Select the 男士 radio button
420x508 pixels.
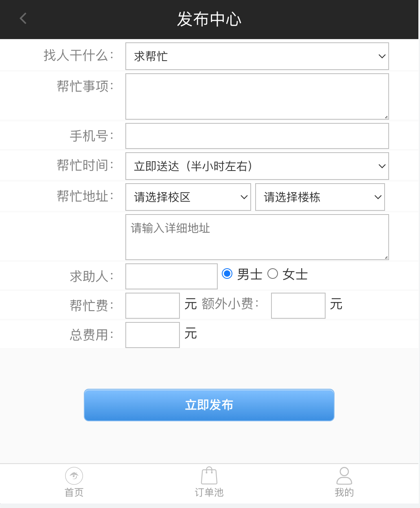pyautogui.click(x=227, y=274)
